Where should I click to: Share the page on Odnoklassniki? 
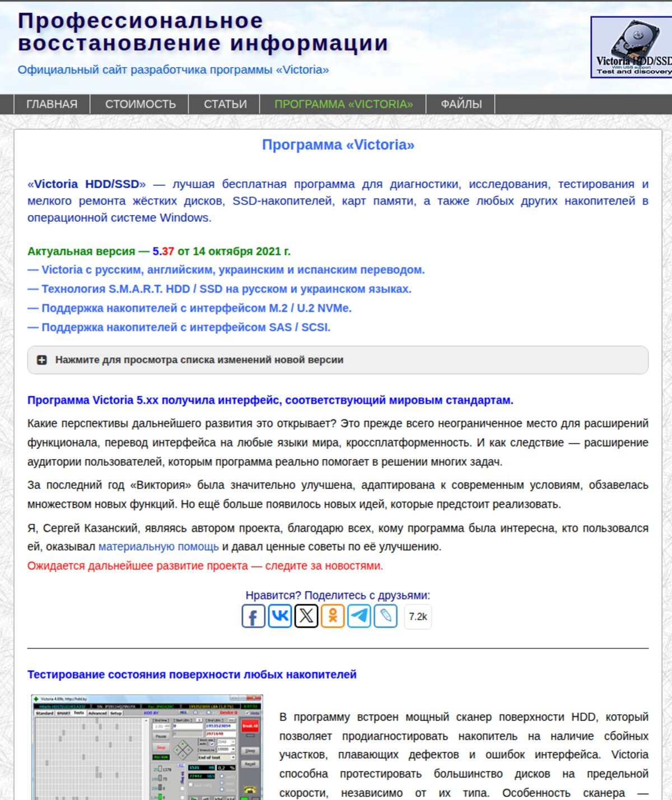tap(333, 616)
